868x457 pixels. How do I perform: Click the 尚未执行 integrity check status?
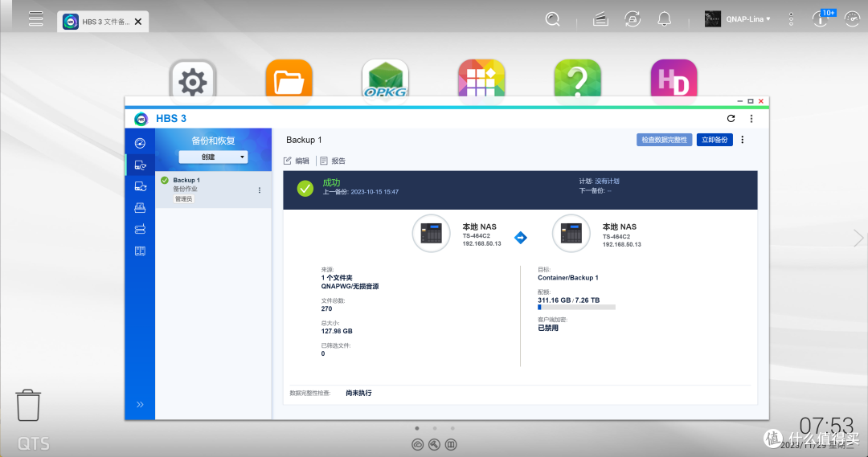click(358, 393)
